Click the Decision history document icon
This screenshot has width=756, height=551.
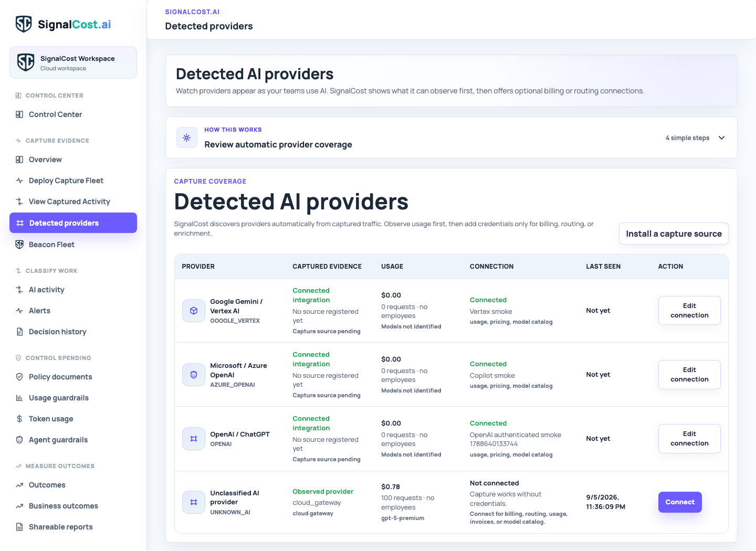(19, 332)
